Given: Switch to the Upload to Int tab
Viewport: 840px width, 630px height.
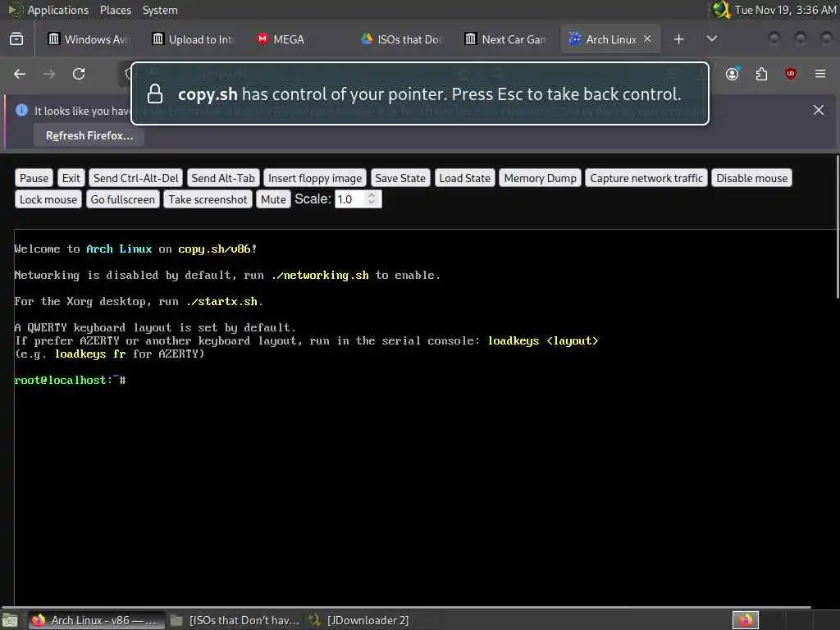Looking at the screenshot, I should tap(193, 39).
